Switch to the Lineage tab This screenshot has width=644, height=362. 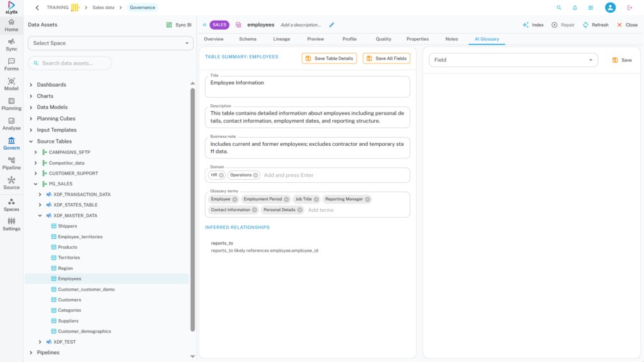(x=282, y=39)
